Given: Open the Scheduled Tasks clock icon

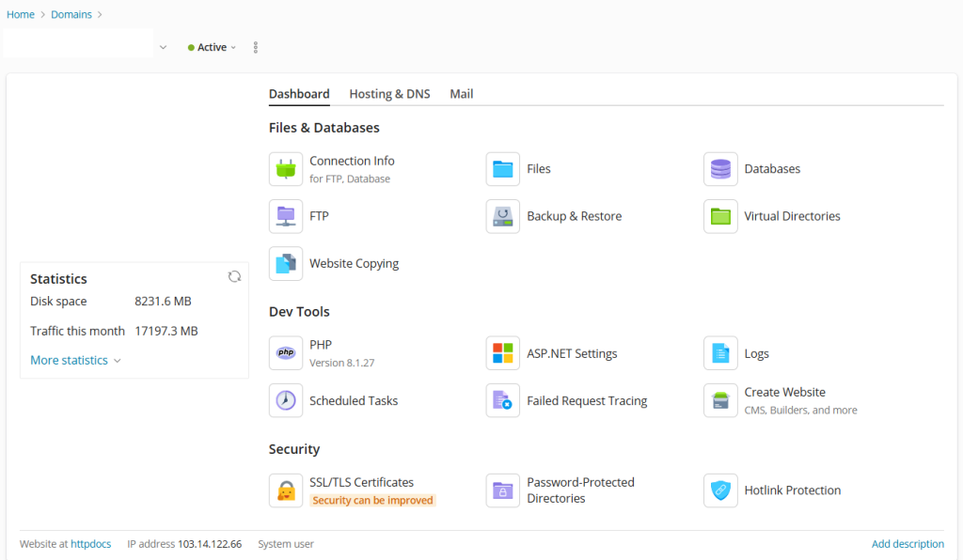Looking at the screenshot, I should [286, 400].
